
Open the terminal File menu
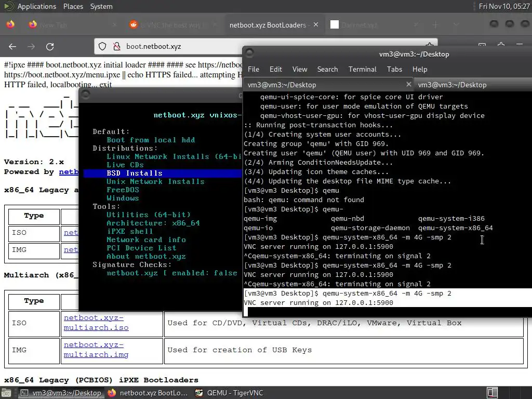pos(254,69)
